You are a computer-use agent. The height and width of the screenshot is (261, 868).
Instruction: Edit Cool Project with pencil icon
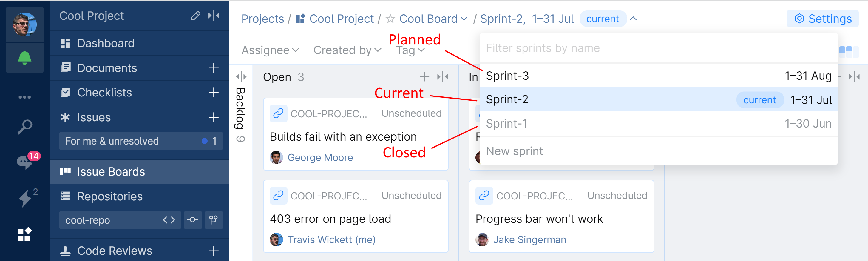[195, 16]
